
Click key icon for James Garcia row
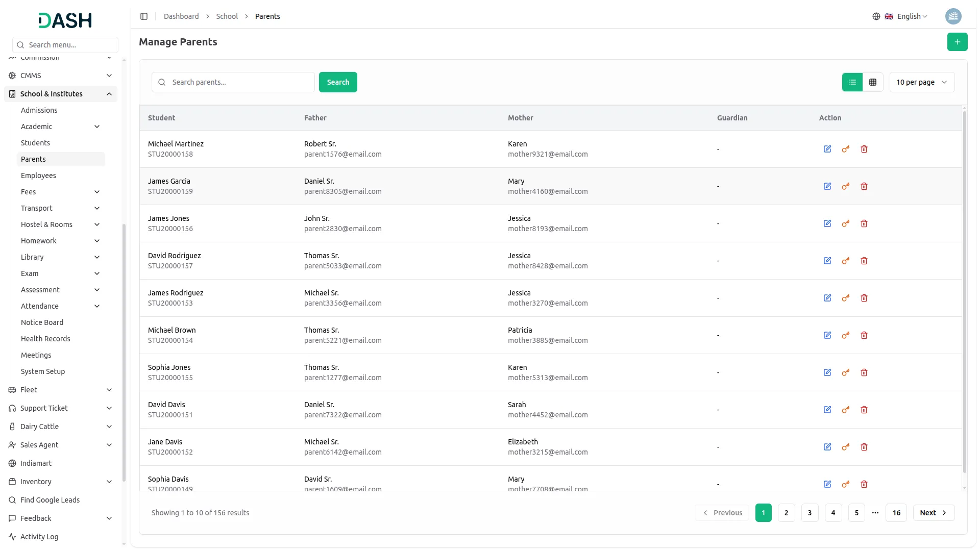[x=846, y=186]
